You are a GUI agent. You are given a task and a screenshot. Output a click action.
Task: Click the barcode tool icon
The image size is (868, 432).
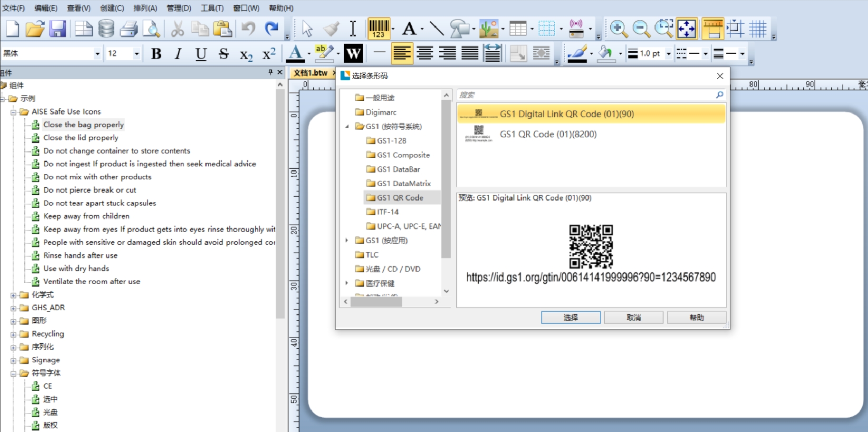tap(378, 29)
